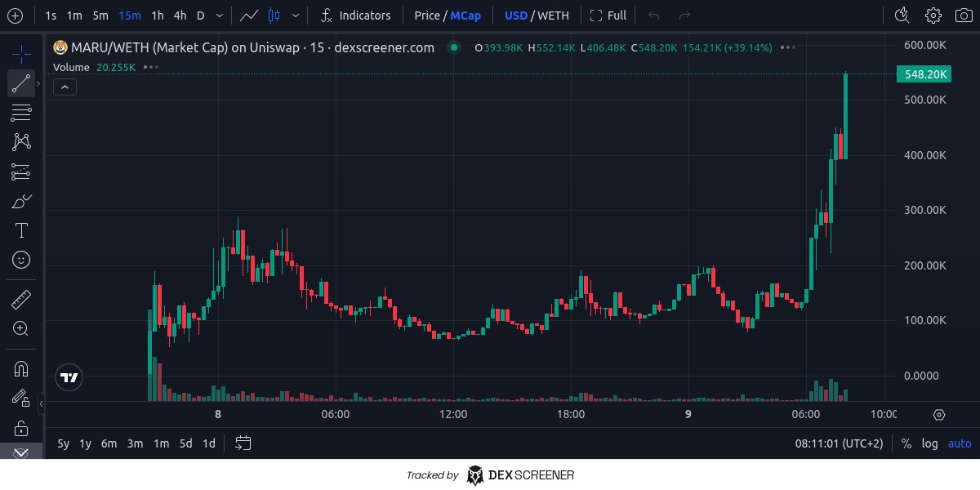Click the undo arrow

(653, 15)
